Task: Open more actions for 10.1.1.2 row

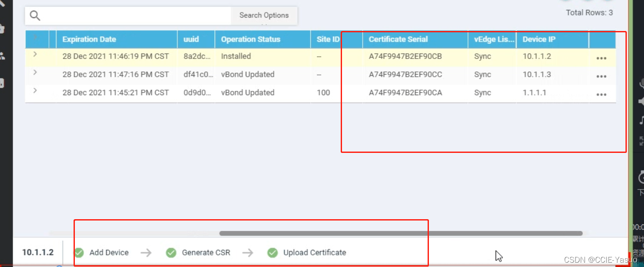Action: click(x=601, y=59)
